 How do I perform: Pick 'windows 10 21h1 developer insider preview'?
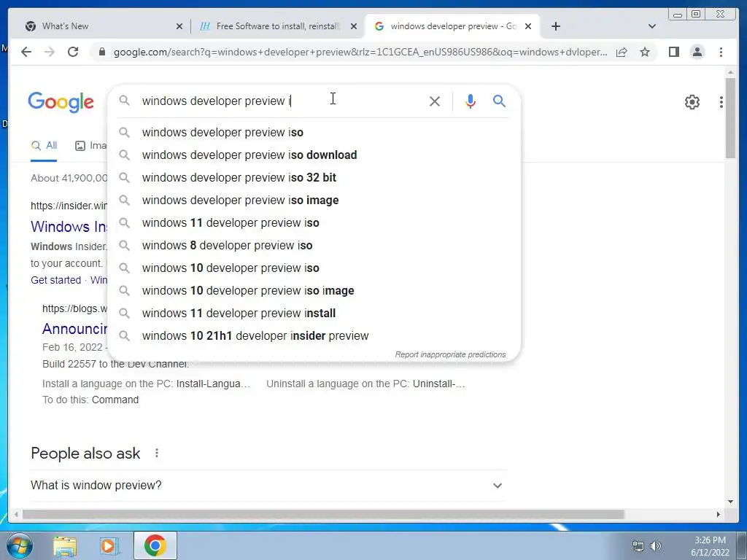tap(314, 335)
